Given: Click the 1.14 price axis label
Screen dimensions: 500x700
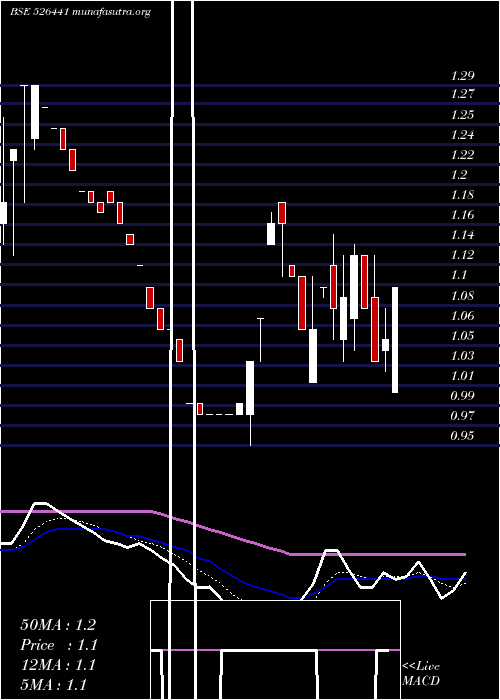Looking at the screenshot, I should click(462, 235).
